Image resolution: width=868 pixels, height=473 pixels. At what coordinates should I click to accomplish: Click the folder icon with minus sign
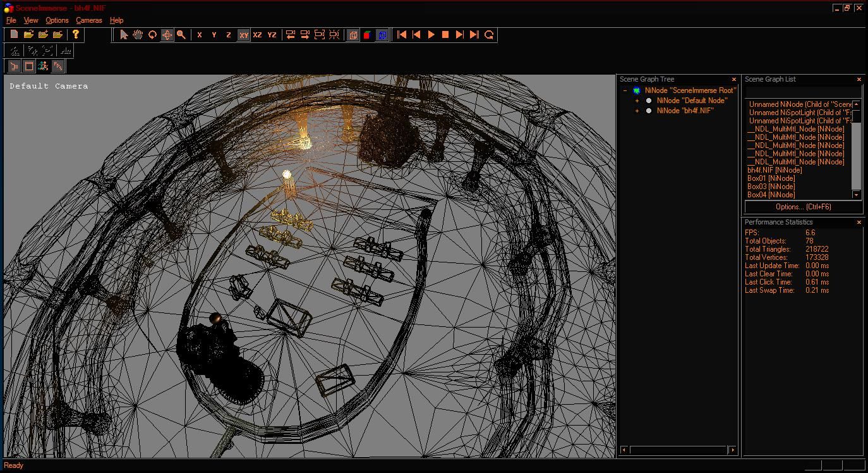click(x=57, y=35)
